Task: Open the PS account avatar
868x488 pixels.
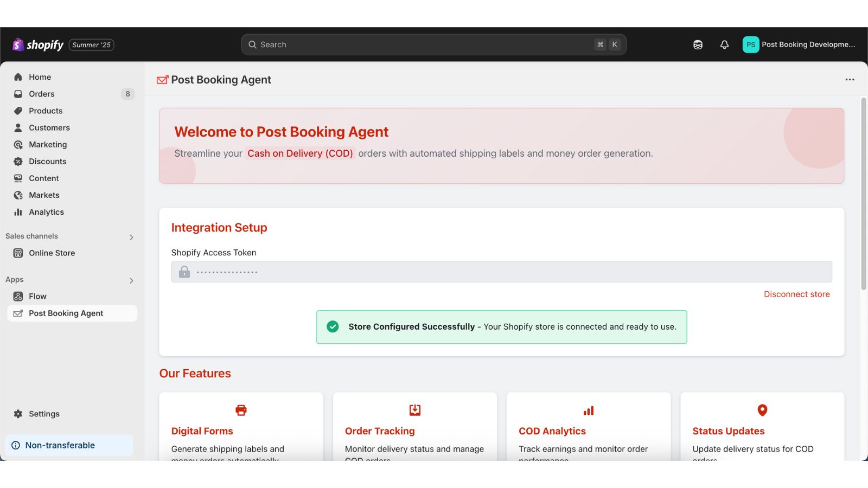Action: (x=750, y=44)
